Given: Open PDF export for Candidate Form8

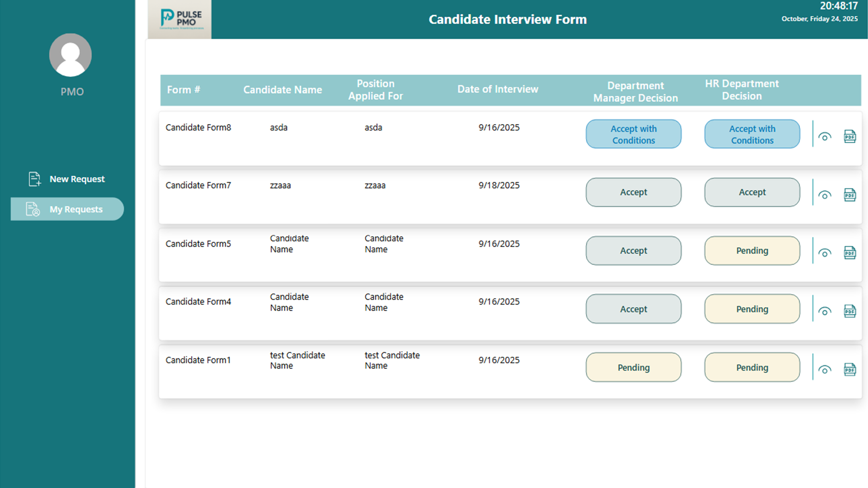Looking at the screenshot, I should 850,136.
